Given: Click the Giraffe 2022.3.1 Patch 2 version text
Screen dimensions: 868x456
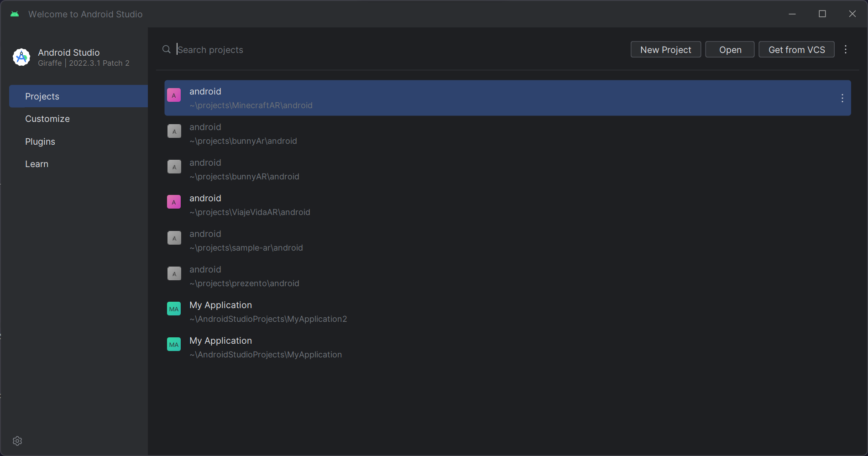Looking at the screenshot, I should click(x=84, y=63).
